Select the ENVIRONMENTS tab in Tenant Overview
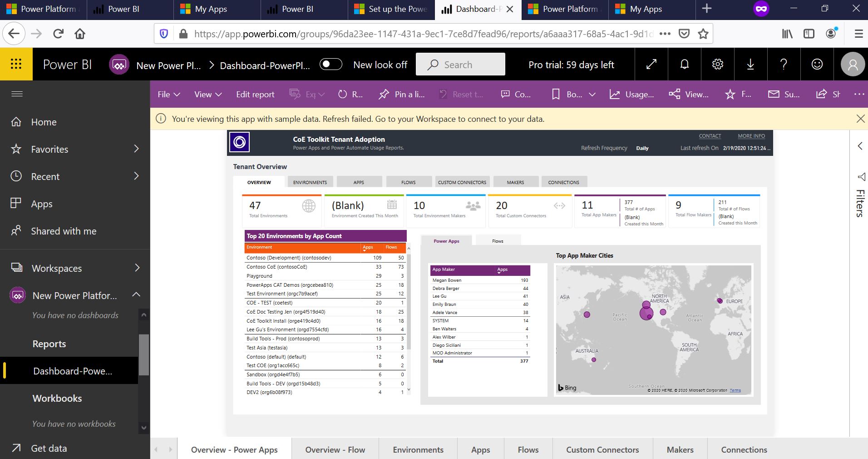This screenshot has width=868, height=459. point(310,182)
